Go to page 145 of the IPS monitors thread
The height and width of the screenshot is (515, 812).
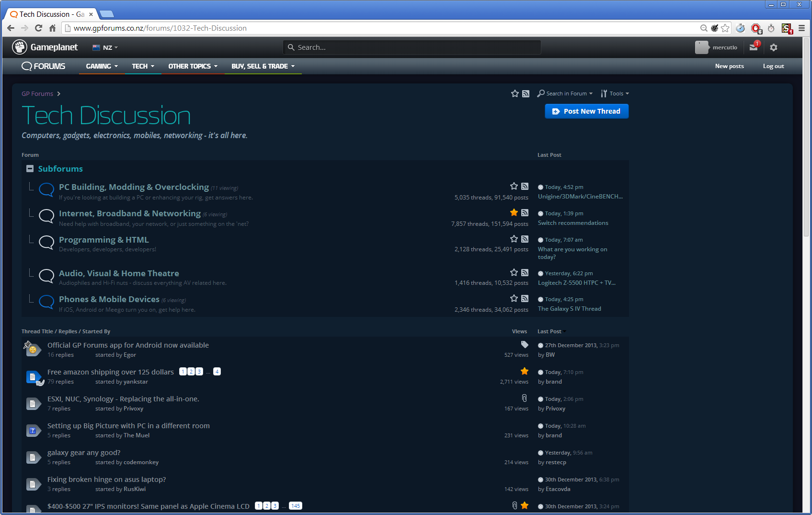click(x=296, y=505)
